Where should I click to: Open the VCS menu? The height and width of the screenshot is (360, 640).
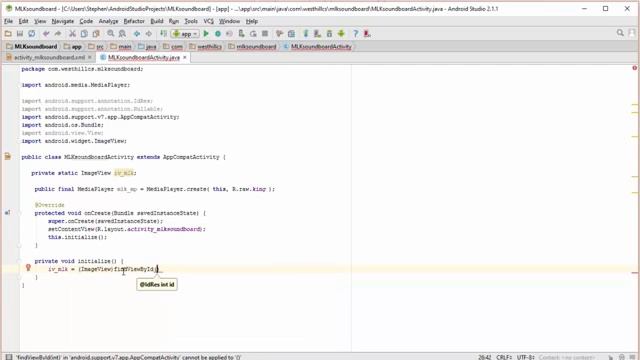click(209, 21)
